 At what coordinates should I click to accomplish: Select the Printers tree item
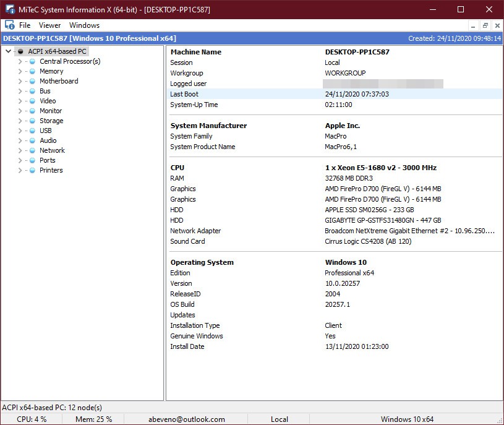tap(51, 170)
